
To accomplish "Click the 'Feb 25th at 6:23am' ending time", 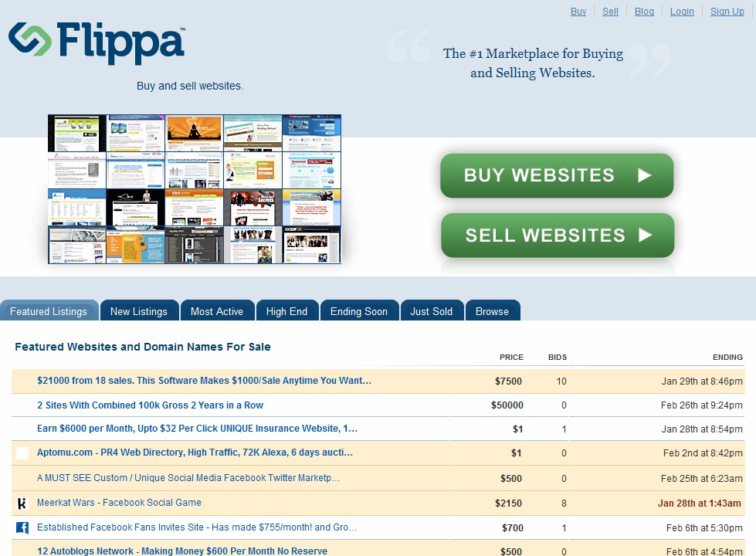I will [701, 479].
